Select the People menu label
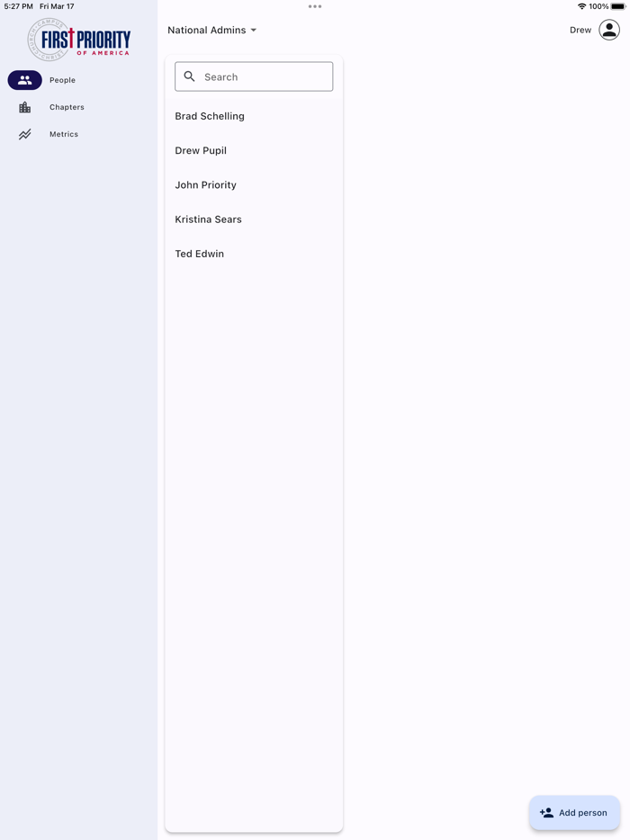The image size is (630, 840). tap(62, 80)
